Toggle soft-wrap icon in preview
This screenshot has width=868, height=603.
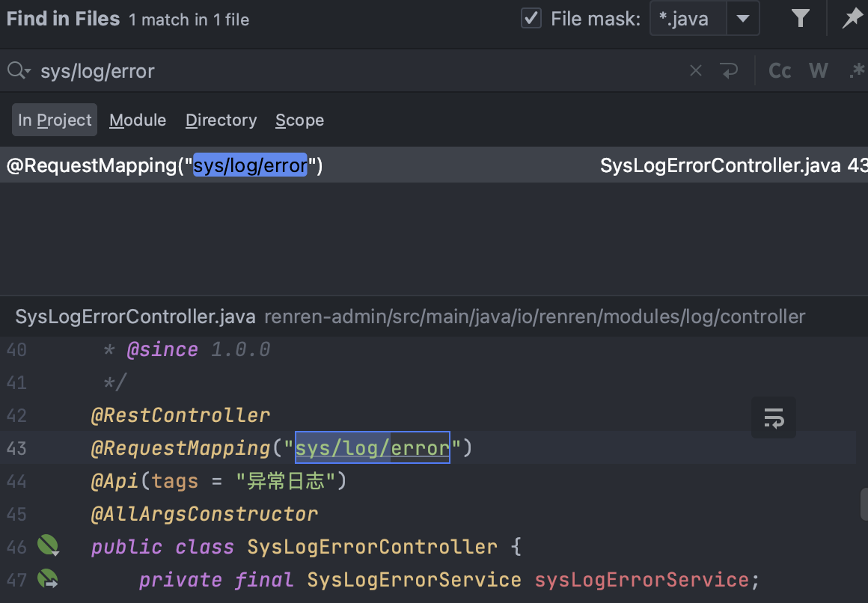pyautogui.click(x=774, y=418)
